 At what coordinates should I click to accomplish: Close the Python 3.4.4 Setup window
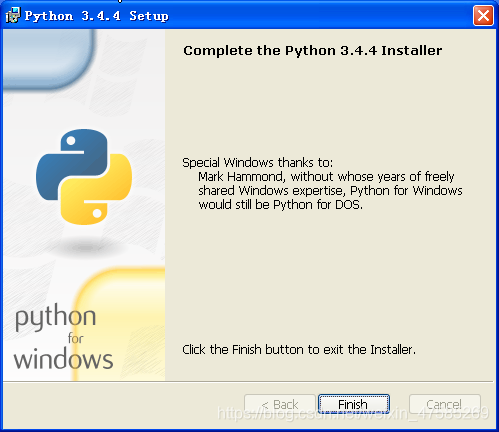point(483,15)
